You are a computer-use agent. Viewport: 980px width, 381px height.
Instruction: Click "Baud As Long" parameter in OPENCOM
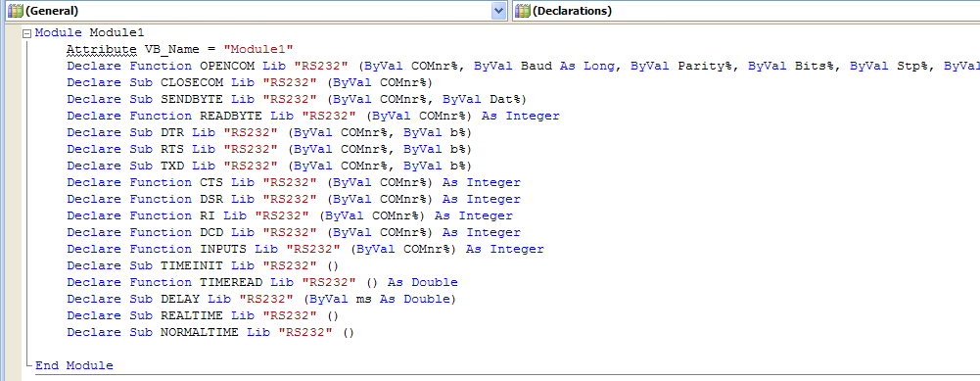[x=568, y=66]
